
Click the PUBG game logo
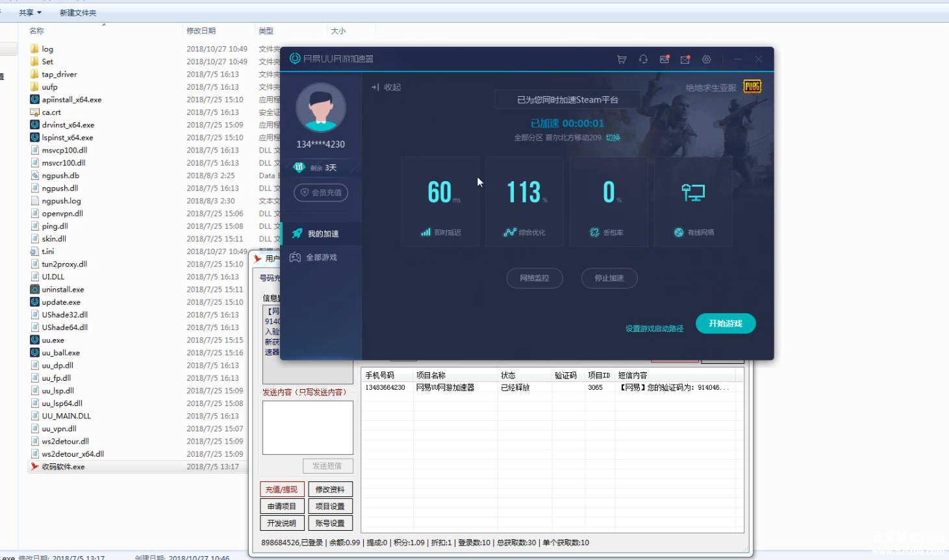click(752, 86)
